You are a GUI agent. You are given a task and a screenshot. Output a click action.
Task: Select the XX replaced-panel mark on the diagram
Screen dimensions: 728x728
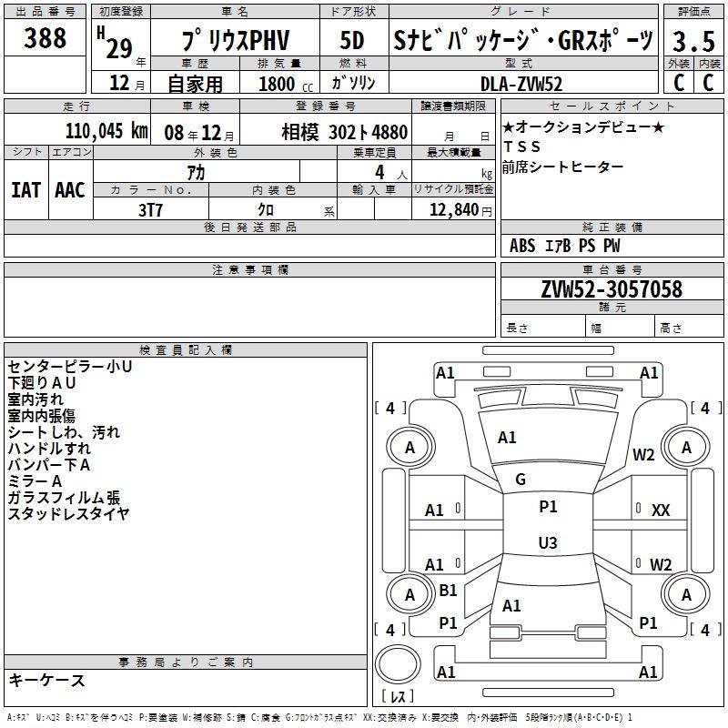tap(661, 511)
